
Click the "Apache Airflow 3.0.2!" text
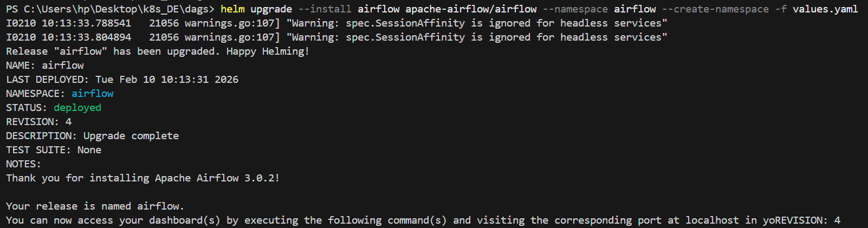(x=217, y=178)
